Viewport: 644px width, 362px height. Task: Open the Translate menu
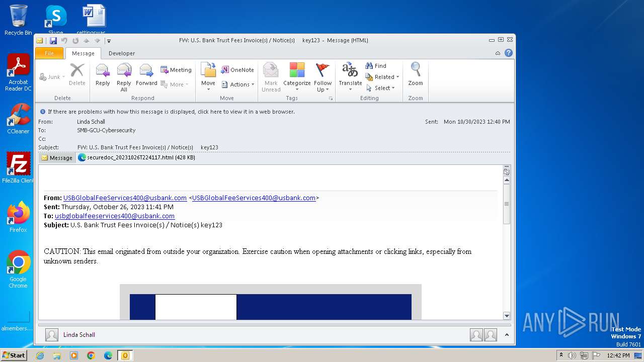[350, 77]
